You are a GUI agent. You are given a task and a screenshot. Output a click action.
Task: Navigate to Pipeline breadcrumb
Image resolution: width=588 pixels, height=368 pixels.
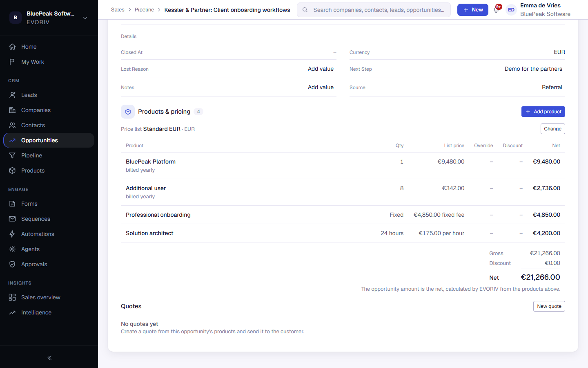pyautogui.click(x=145, y=10)
